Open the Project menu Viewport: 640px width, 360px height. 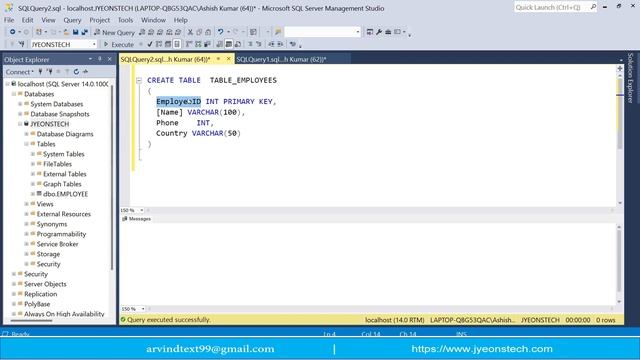(x=100, y=20)
